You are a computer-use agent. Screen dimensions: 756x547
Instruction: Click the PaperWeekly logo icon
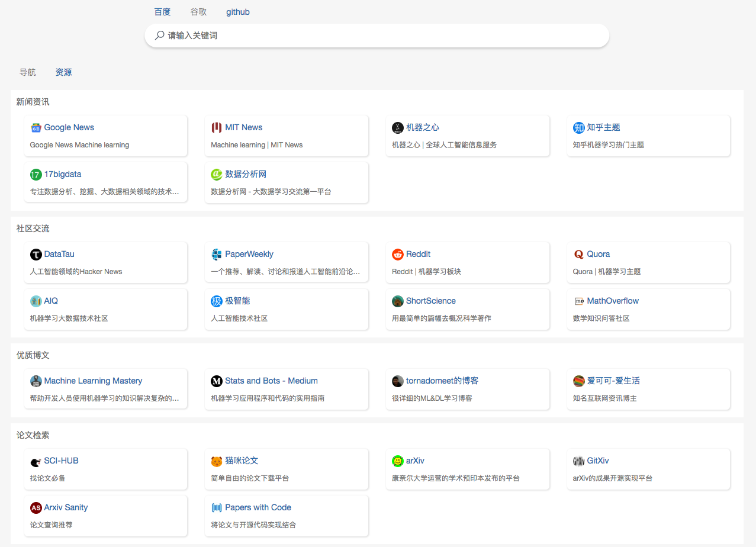217,254
